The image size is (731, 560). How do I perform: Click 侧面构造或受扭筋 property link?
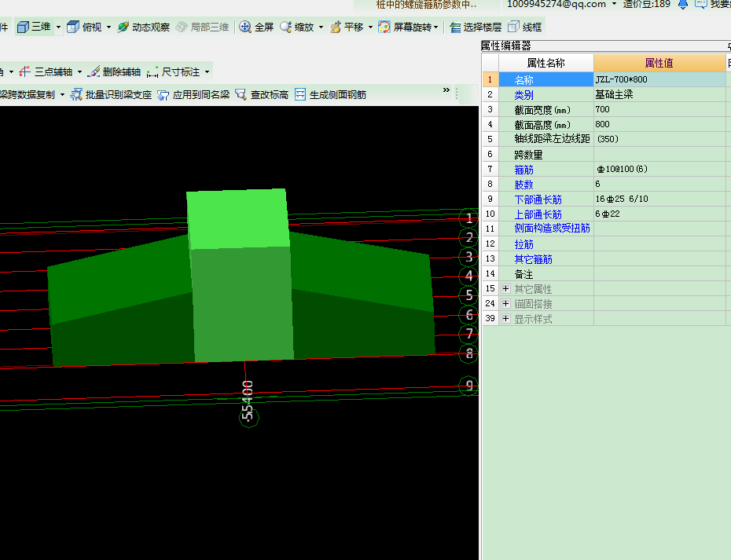552,229
